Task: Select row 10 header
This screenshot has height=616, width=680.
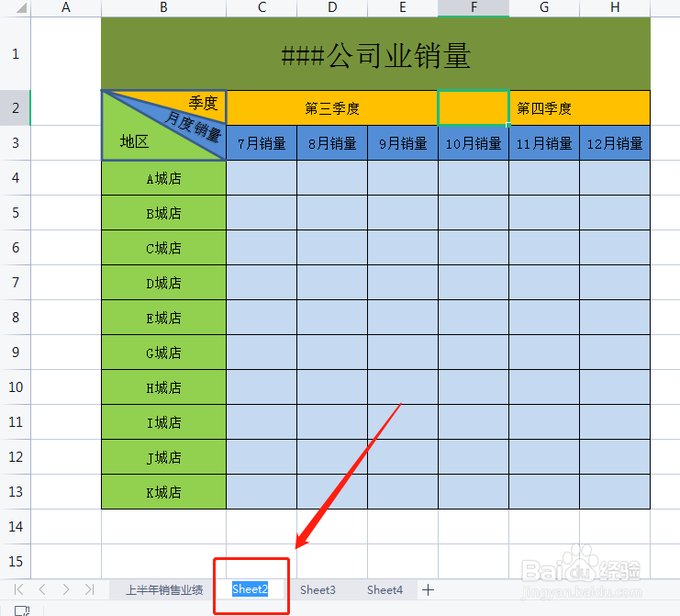Action: click(x=16, y=387)
